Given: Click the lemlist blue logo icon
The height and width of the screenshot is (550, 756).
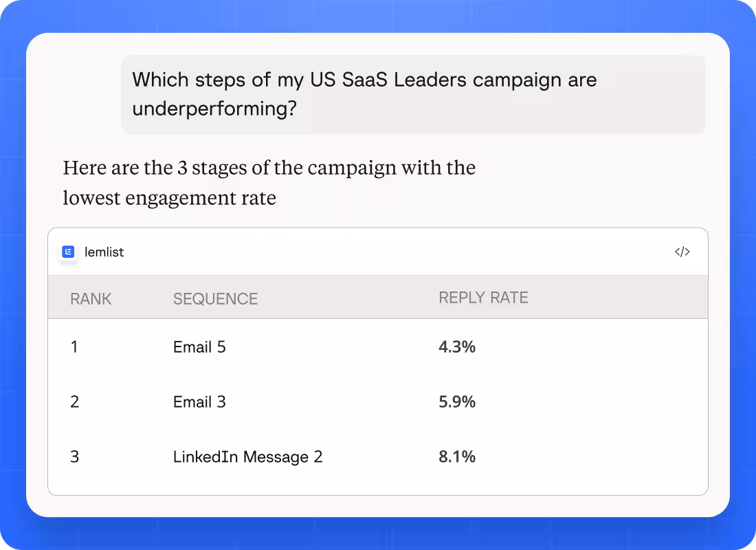Looking at the screenshot, I should (69, 252).
